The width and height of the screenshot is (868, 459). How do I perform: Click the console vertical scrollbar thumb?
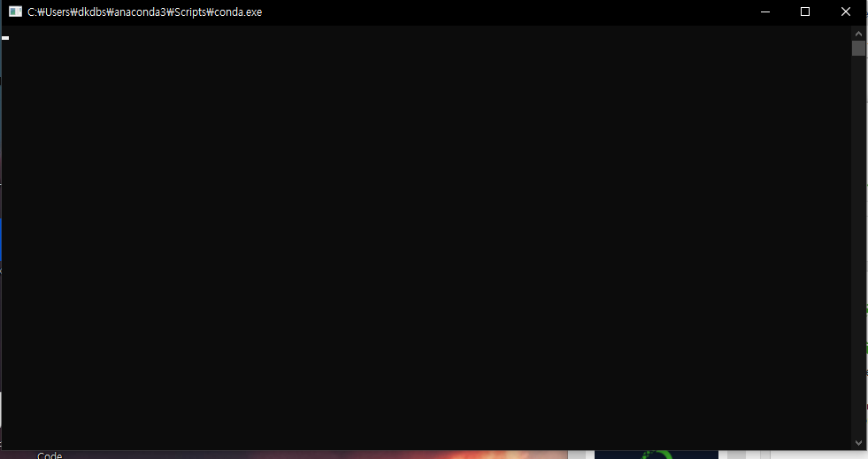click(858, 48)
